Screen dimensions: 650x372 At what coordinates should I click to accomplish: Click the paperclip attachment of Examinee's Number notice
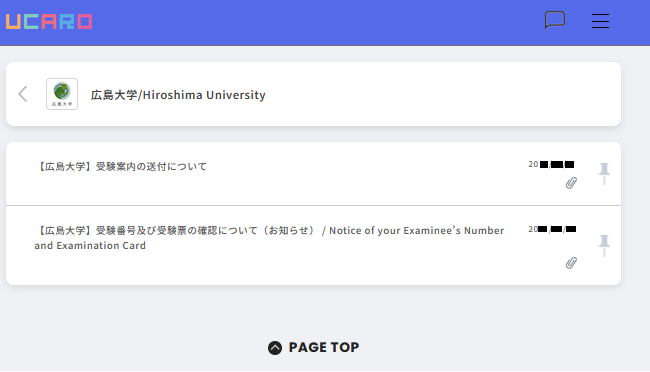click(571, 263)
